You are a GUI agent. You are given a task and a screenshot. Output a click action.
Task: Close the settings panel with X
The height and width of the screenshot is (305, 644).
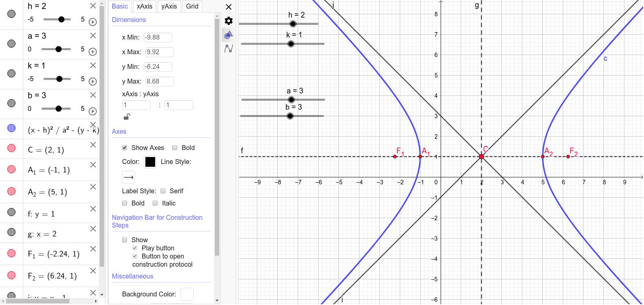coord(229,7)
